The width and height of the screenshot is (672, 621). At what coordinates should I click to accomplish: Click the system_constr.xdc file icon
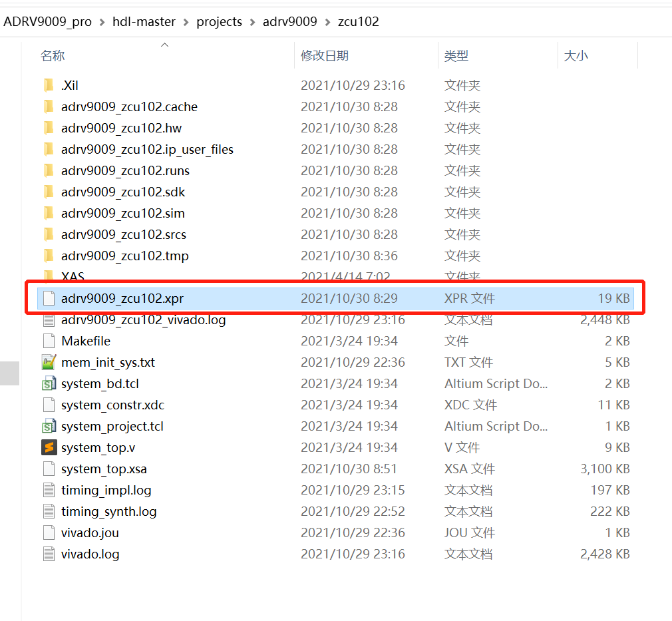point(49,405)
